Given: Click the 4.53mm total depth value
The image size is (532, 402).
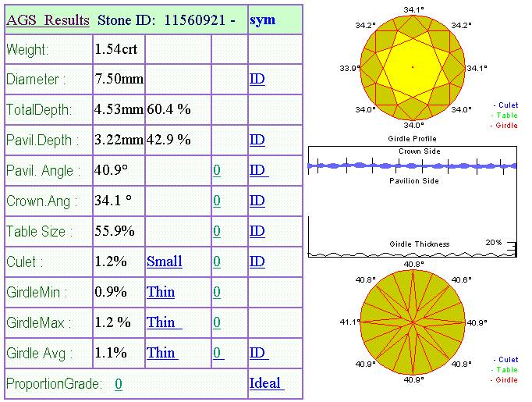Looking at the screenshot, I should (119, 109).
